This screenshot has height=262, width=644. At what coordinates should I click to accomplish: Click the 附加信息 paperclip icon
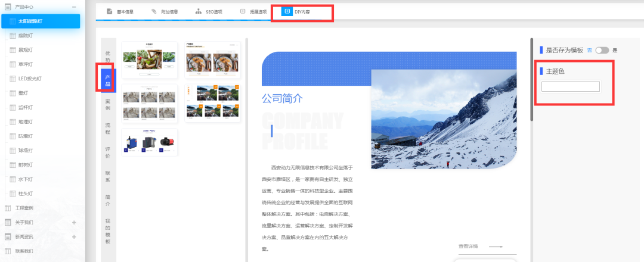coord(154,11)
